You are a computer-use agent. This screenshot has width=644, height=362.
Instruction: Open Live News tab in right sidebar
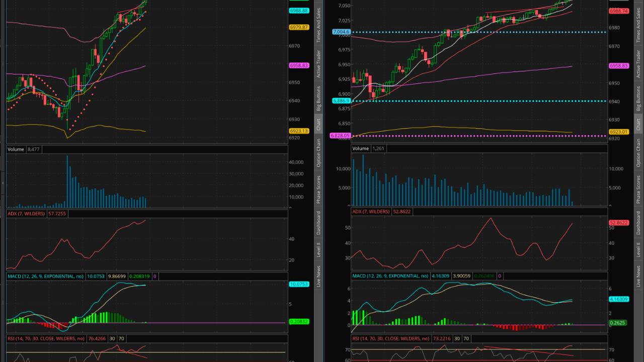(638, 276)
